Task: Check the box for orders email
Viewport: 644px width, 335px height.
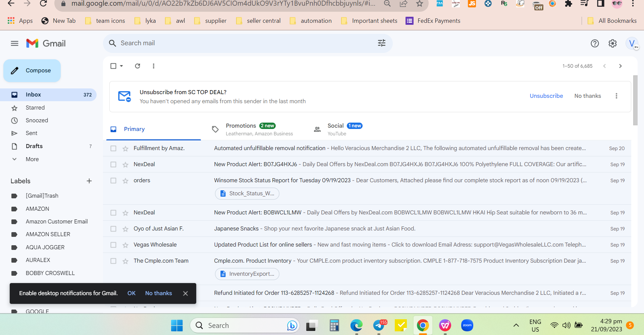Action: (113, 181)
